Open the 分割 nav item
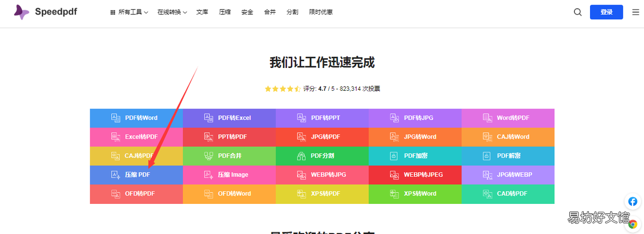The image size is (644, 234). tap(292, 12)
